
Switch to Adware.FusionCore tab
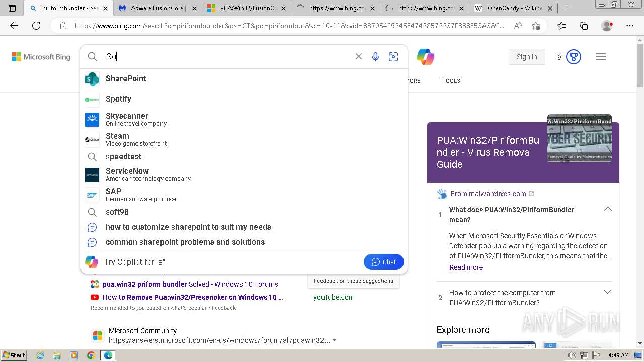[158, 8]
